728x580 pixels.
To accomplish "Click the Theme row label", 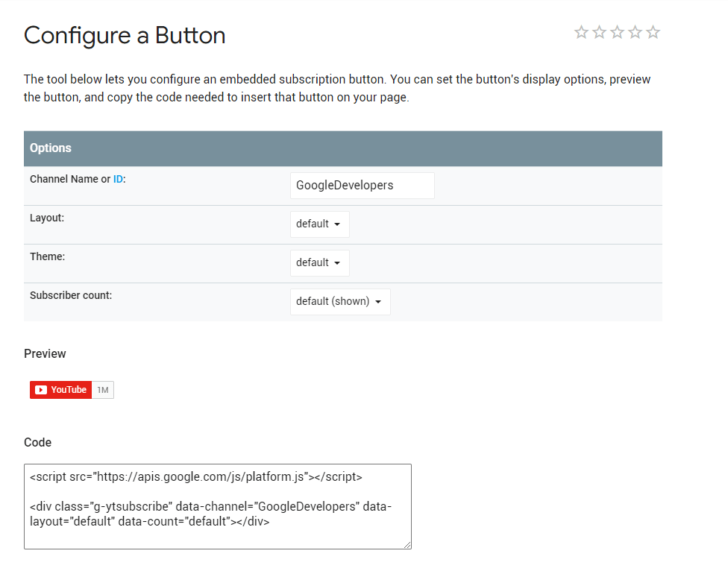I will pyautogui.click(x=48, y=256).
